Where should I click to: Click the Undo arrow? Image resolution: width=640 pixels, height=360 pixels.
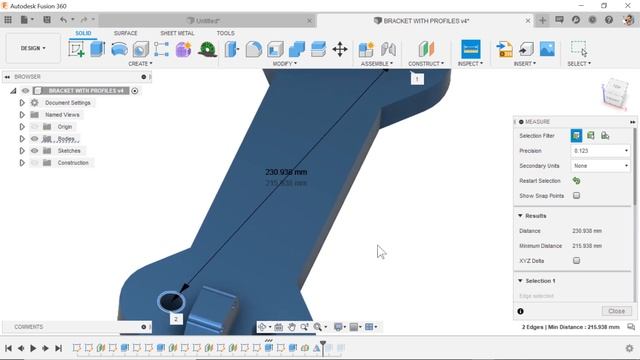click(x=63, y=20)
